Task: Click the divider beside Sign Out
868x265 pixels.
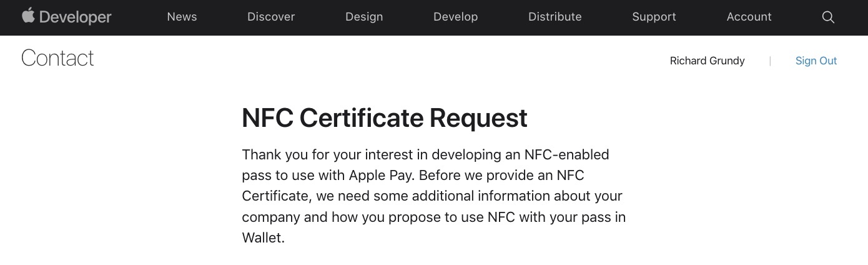Action: point(770,61)
